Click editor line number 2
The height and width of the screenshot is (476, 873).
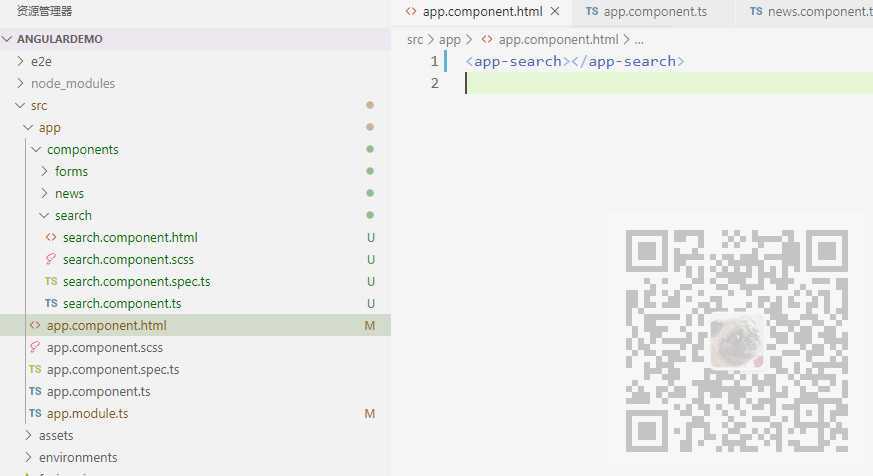(434, 84)
